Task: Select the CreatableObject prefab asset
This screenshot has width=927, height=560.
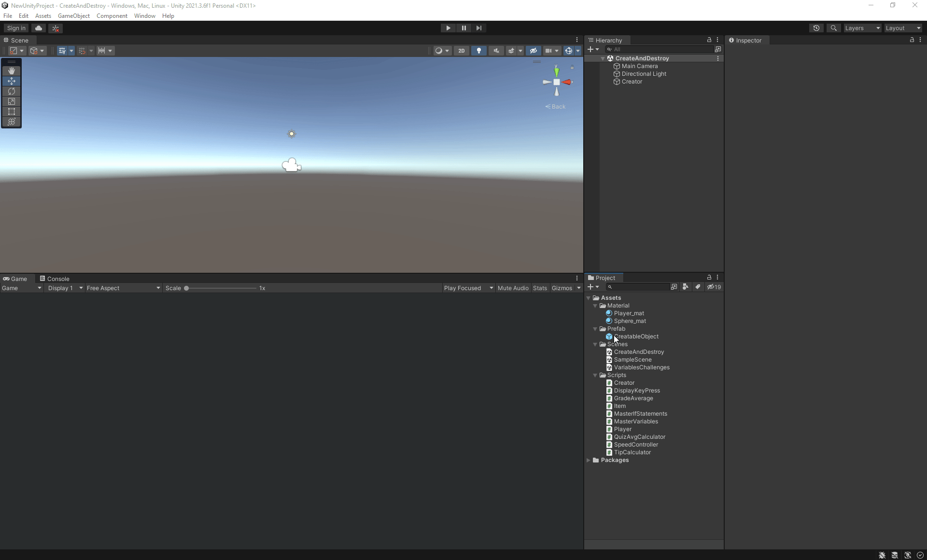Action: tap(636, 336)
